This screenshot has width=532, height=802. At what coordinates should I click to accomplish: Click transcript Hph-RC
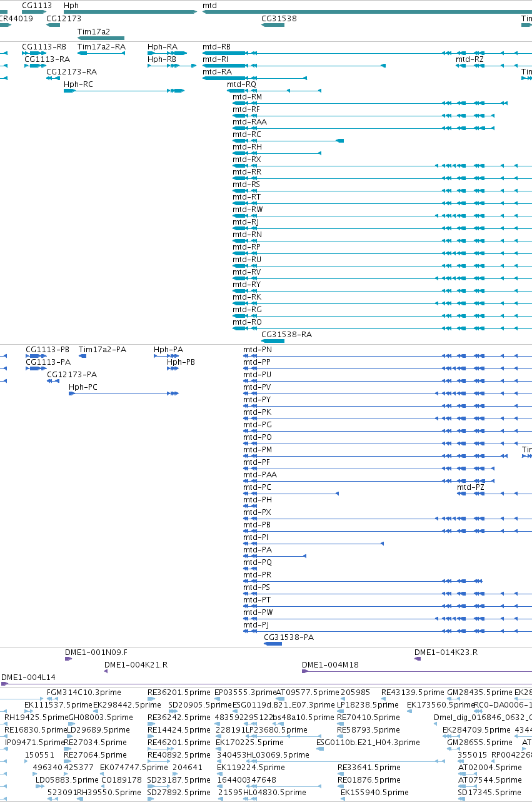pos(78,84)
